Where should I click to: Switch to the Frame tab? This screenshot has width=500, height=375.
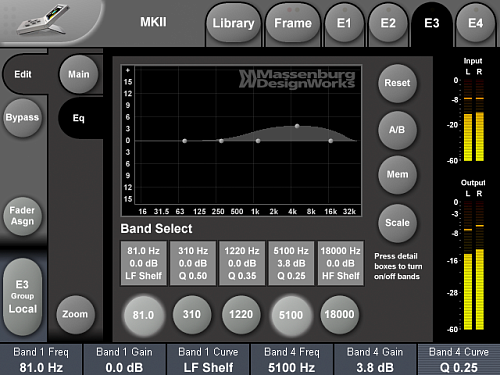coord(293,23)
